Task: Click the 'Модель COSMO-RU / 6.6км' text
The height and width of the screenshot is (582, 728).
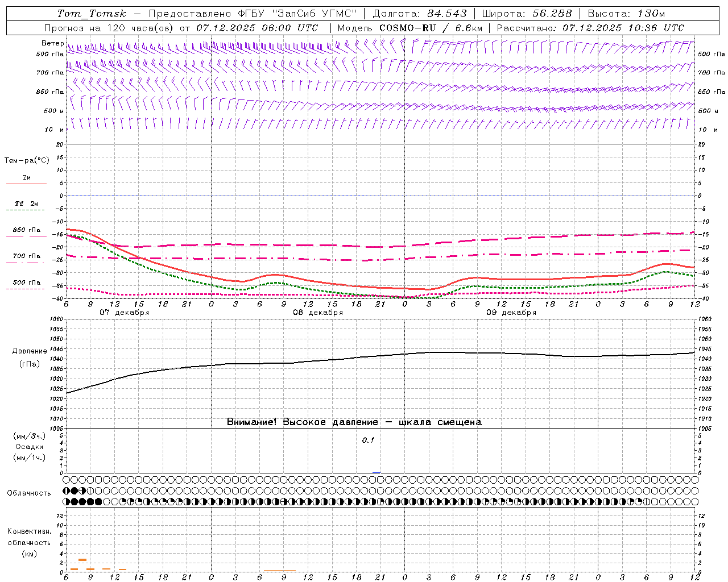Action: [410, 28]
